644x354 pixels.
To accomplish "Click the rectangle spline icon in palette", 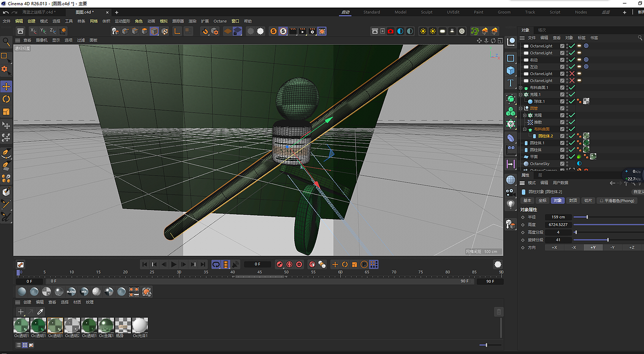I will point(511,58).
